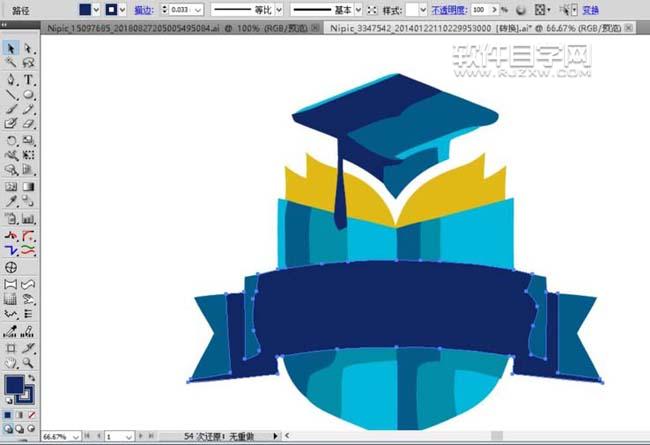Open zoom level dropdown showing 66.67%
Image resolution: width=650 pixels, height=445 pixels.
(x=75, y=436)
